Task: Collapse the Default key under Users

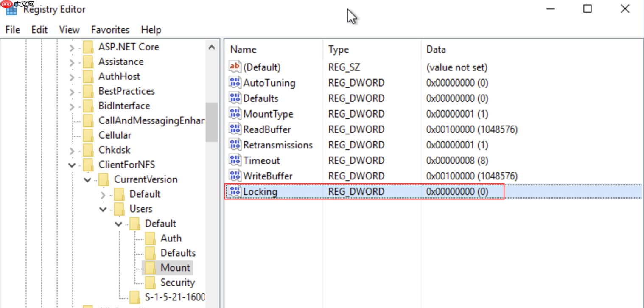Action: tap(118, 224)
